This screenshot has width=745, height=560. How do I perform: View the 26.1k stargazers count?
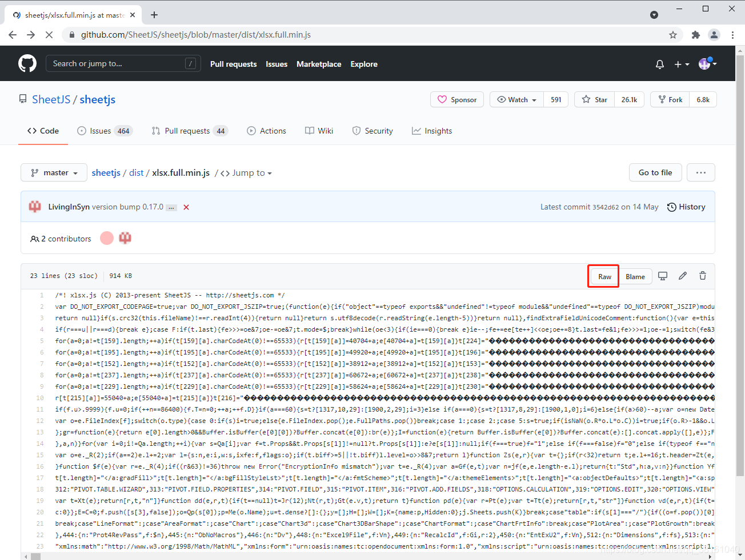point(629,99)
